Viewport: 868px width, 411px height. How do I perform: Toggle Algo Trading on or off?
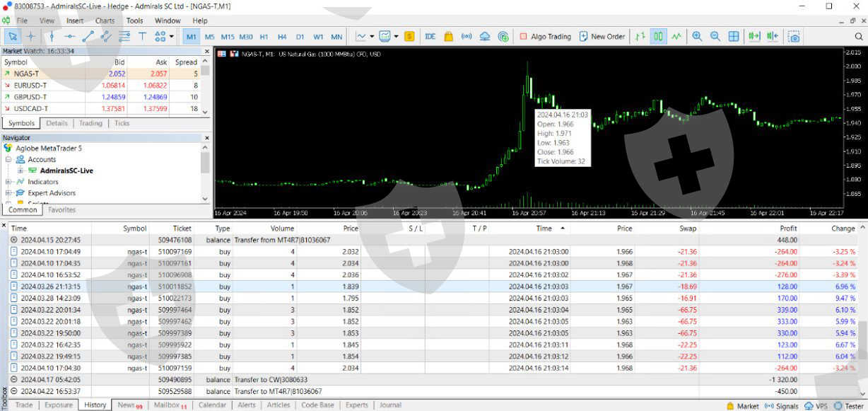(x=544, y=36)
